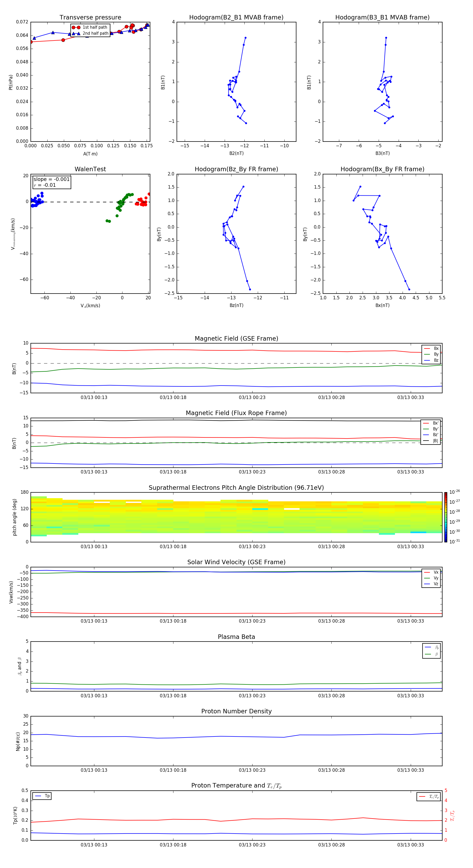The image size is (473, 868).
Task: Click the '2nd half path' legend entry
Action: [x=90, y=33]
